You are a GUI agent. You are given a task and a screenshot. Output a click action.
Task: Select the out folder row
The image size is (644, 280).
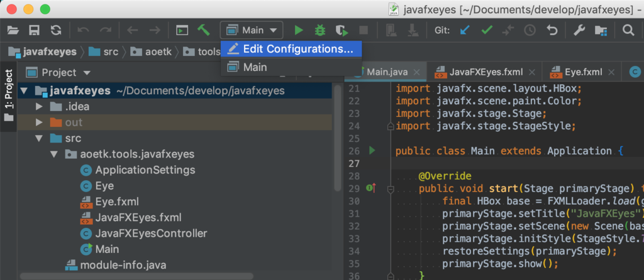[175, 122]
